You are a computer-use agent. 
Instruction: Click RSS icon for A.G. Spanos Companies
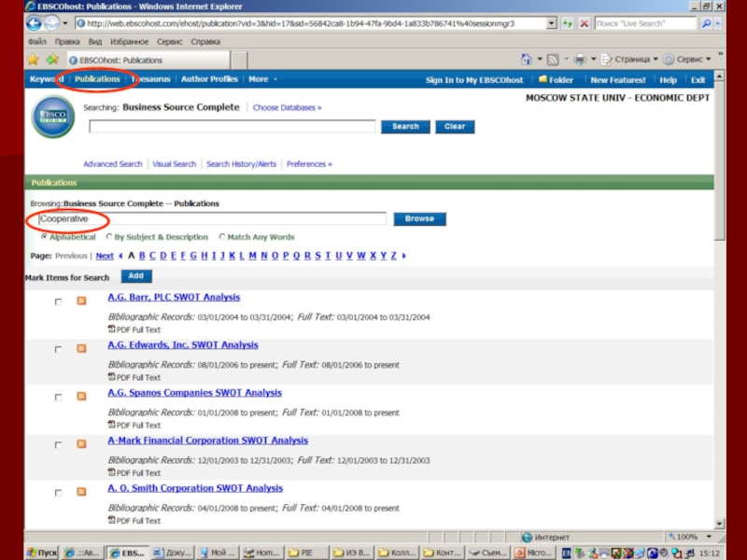click(81, 396)
